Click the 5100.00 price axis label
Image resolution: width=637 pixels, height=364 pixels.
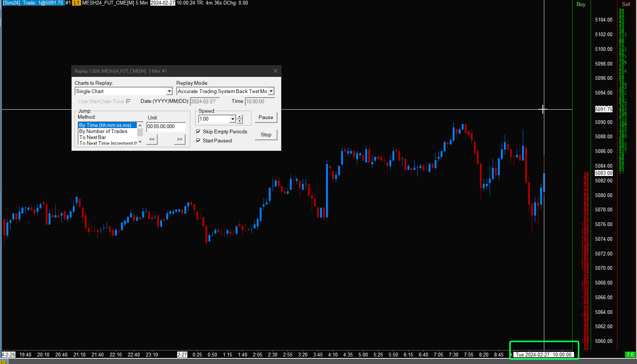[x=604, y=49]
